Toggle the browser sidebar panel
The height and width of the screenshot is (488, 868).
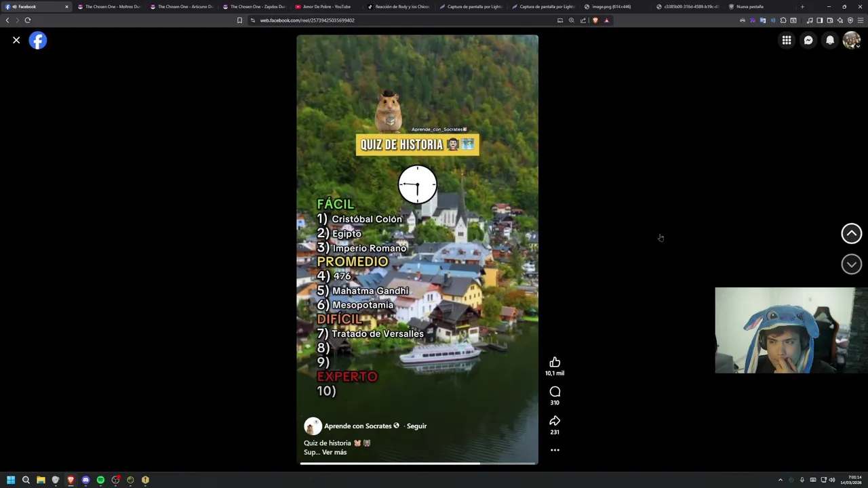pyautogui.click(x=820, y=20)
